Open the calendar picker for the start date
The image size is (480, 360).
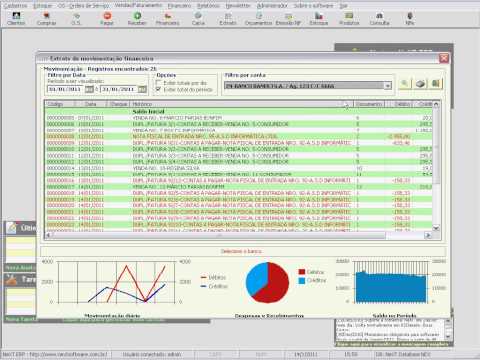[x=89, y=89]
